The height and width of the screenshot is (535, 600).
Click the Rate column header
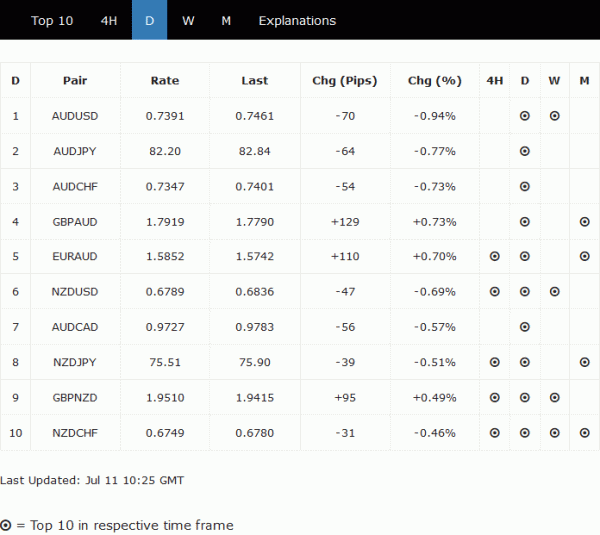pos(165,80)
